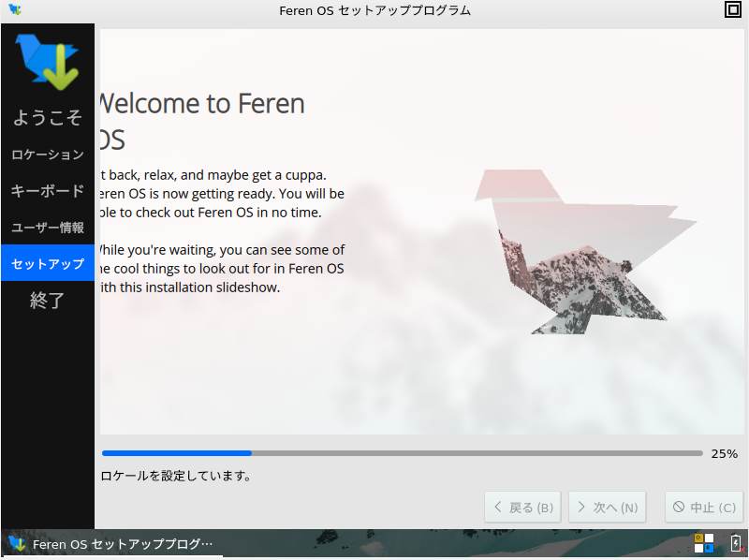
Task: Click the Feren OS bird logo in sidebar
Action: point(47,62)
